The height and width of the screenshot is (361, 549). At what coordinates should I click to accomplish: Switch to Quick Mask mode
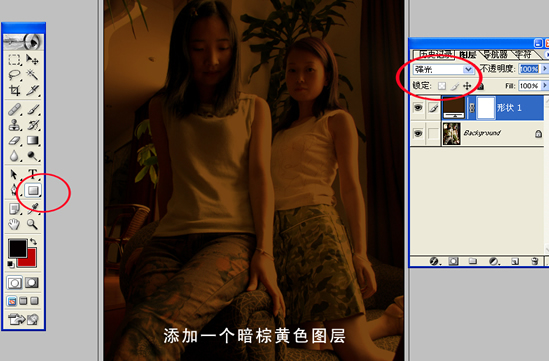pos(32,283)
